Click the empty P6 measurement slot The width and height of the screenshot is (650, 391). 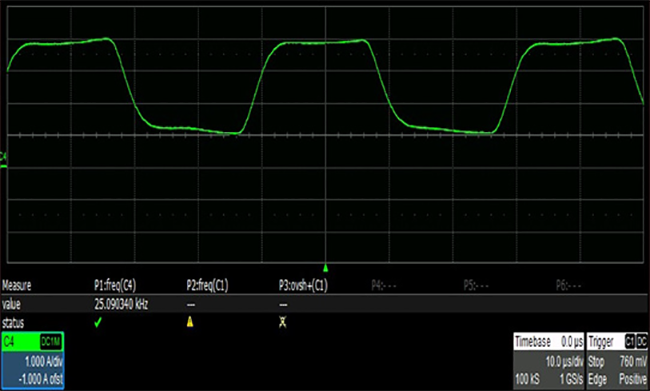[568, 285]
